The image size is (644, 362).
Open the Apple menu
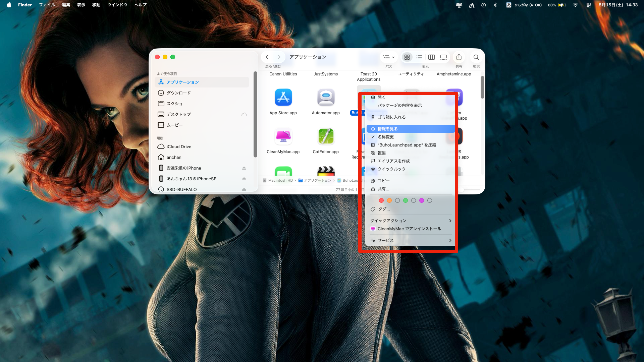pos(9,5)
